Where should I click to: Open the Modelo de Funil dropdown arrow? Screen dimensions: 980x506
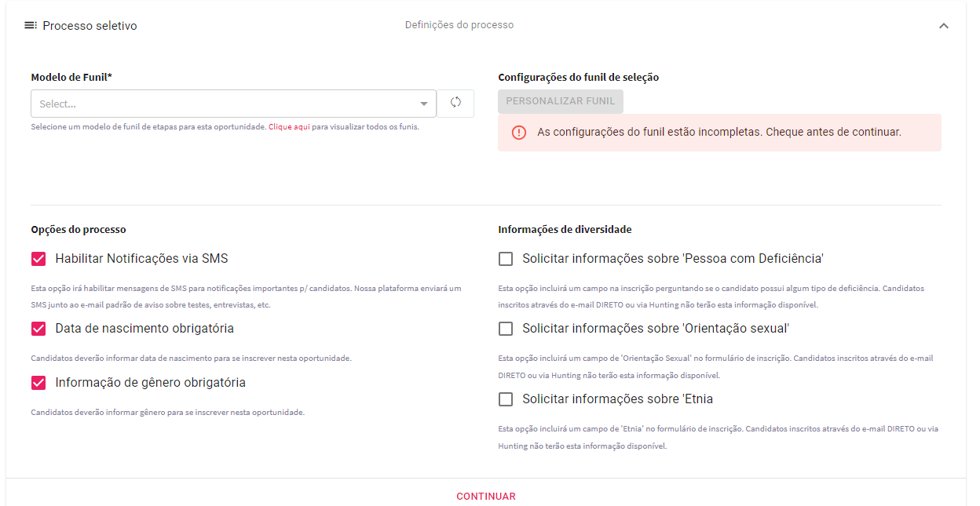point(423,104)
